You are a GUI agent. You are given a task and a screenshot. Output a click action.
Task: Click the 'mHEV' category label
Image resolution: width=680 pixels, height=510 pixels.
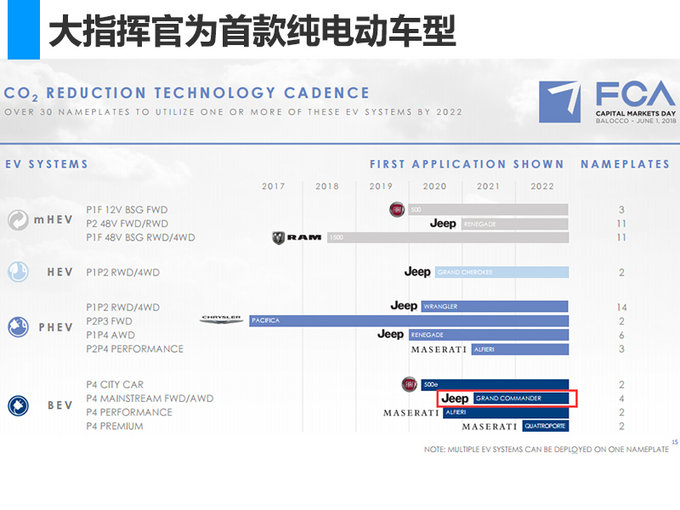[53, 220]
